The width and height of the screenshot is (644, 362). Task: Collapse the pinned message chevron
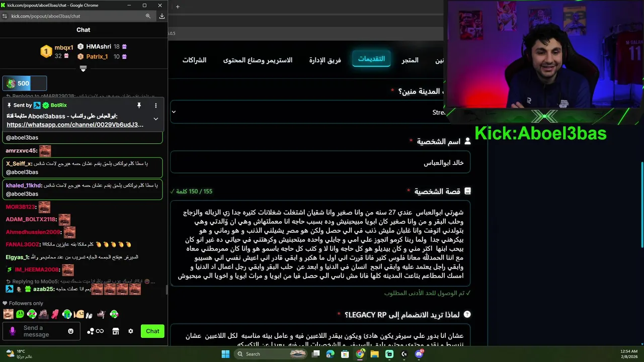[x=155, y=119]
